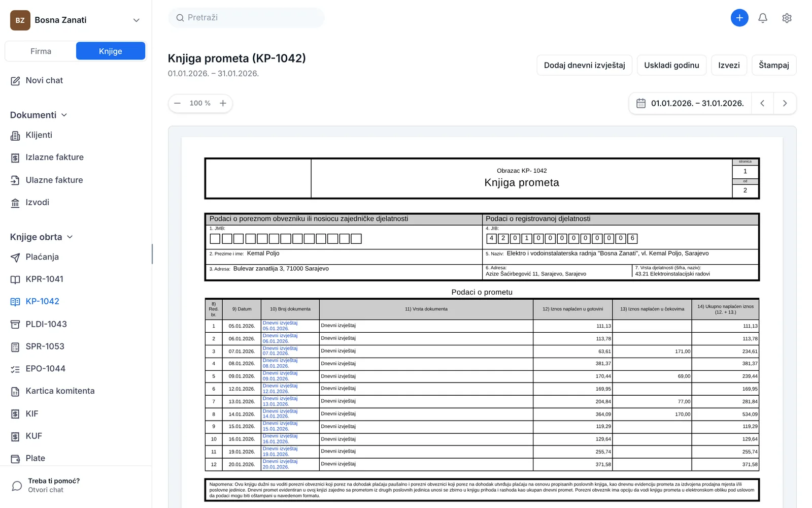Click the zoom out minus icon

177,103
